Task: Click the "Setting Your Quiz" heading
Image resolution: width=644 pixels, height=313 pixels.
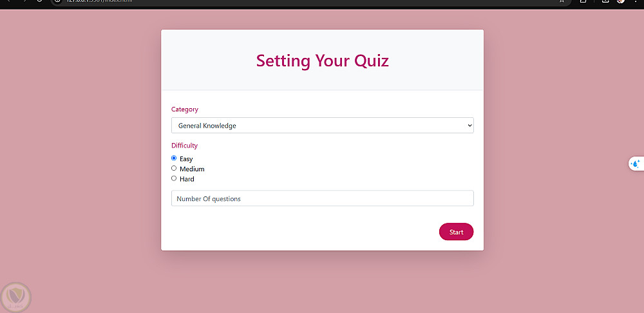Action: coord(322,61)
